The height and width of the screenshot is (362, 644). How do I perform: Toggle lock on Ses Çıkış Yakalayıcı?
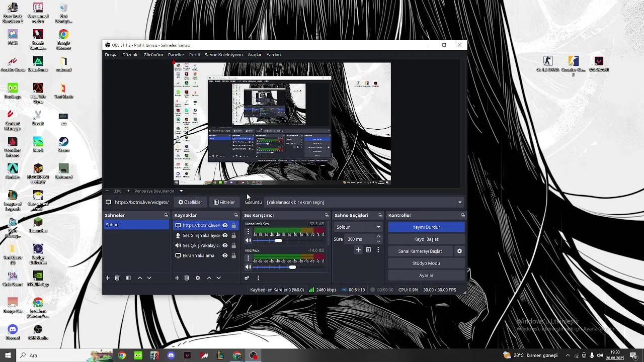click(x=233, y=245)
